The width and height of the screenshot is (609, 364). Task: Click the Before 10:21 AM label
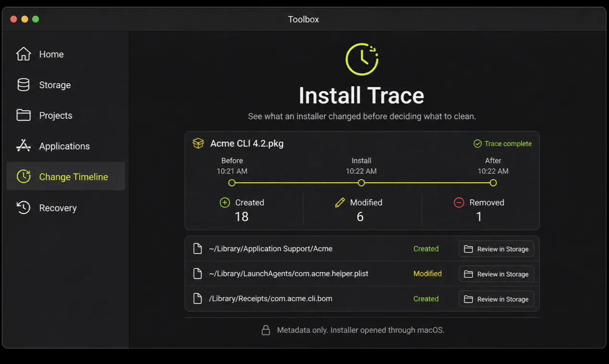click(x=232, y=166)
